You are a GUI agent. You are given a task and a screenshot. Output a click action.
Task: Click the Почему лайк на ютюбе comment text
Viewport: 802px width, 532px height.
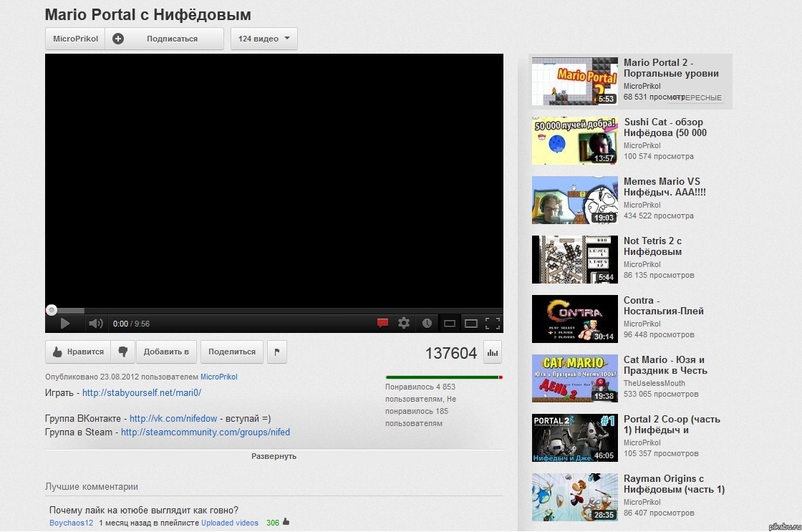(x=144, y=510)
